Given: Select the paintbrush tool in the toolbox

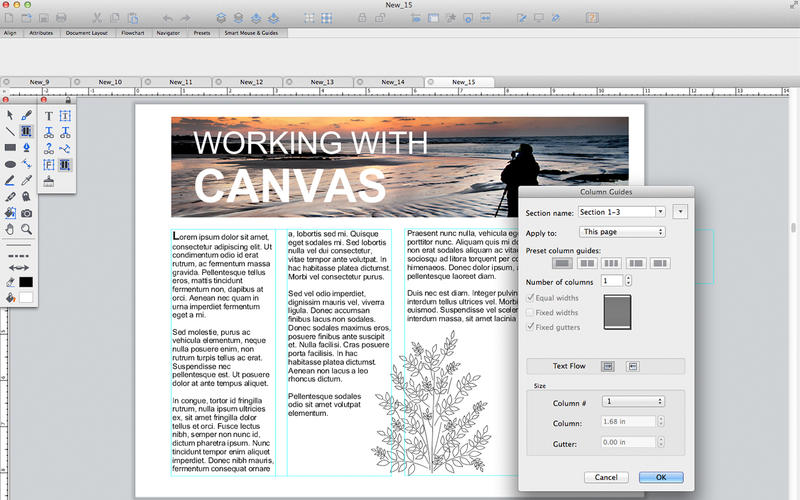Looking at the screenshot, I should 27,115.
